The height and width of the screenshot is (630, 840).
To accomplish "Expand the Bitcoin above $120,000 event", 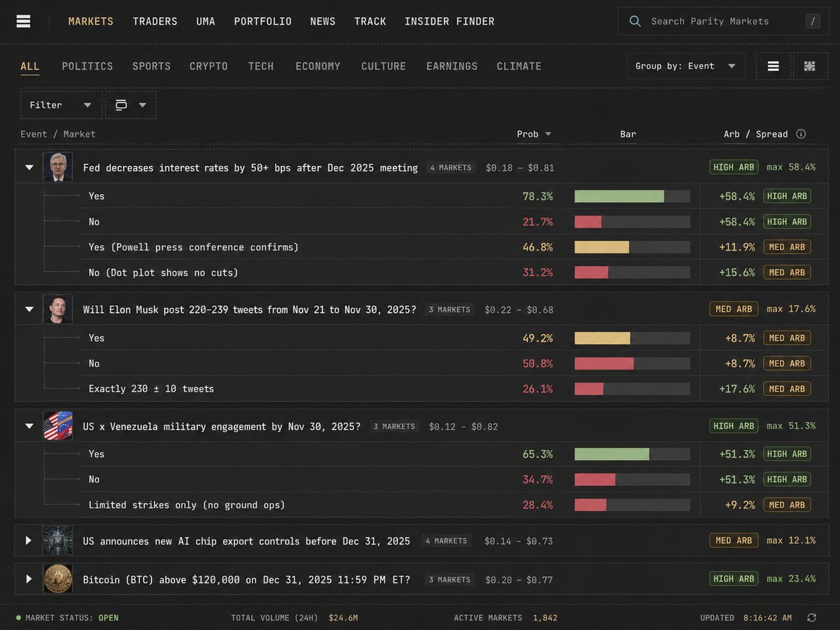I will point(29,579).
